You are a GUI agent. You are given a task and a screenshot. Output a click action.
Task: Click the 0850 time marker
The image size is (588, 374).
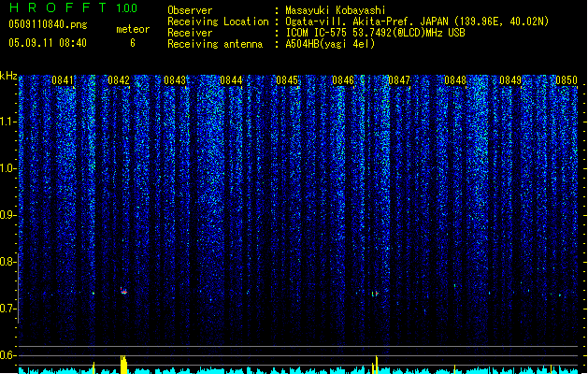pos(566,80)
